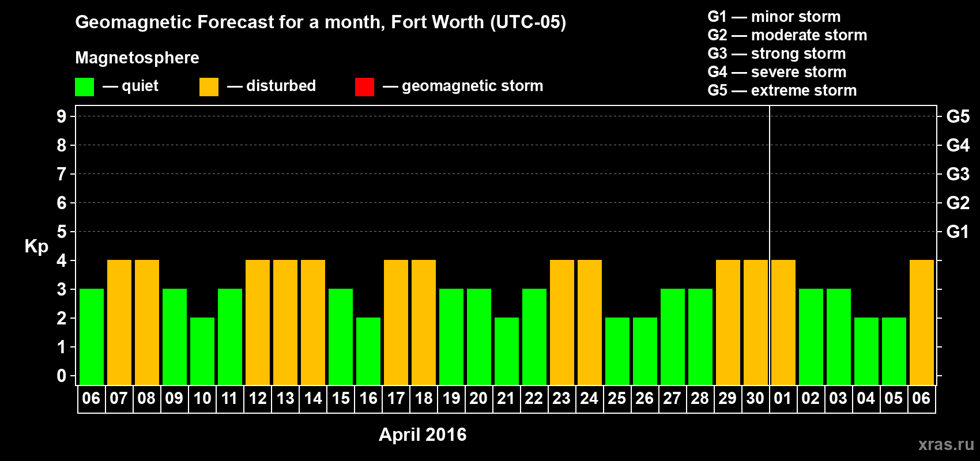This screenshot has width=980, height=461.
Task: Click the '— geomagnetic storm' legend label
Action: [x=463, y=86]
